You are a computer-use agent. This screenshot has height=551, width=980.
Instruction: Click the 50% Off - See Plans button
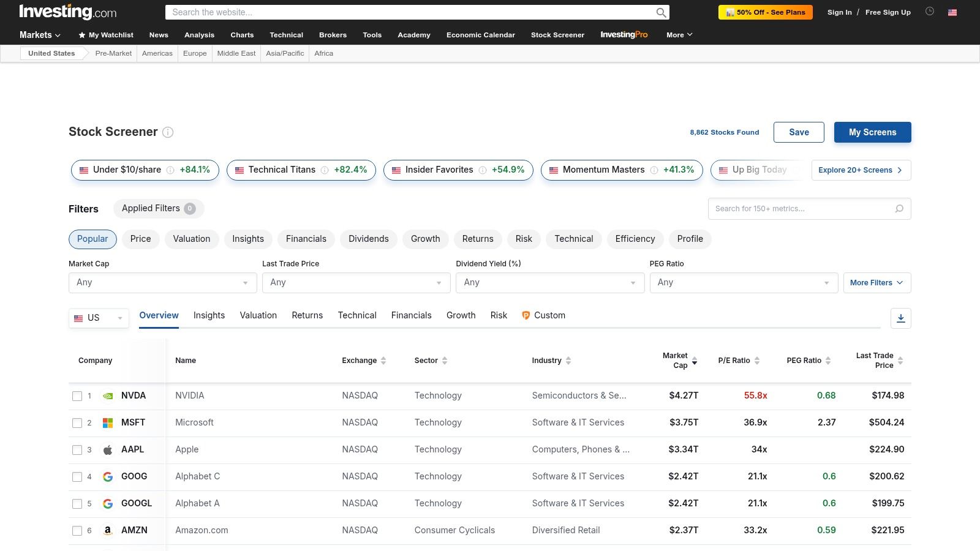coord(766,12)
